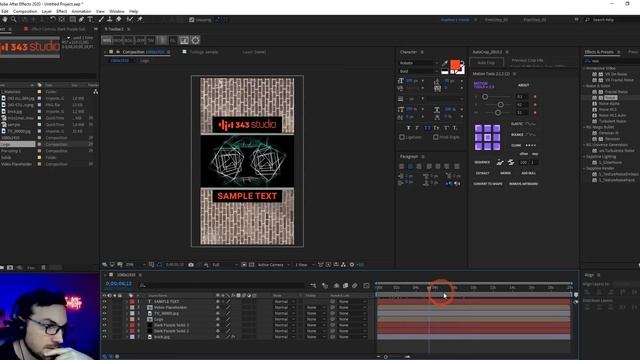Select the Roto Brush tool
640x360 pixels.
point(130,19)
